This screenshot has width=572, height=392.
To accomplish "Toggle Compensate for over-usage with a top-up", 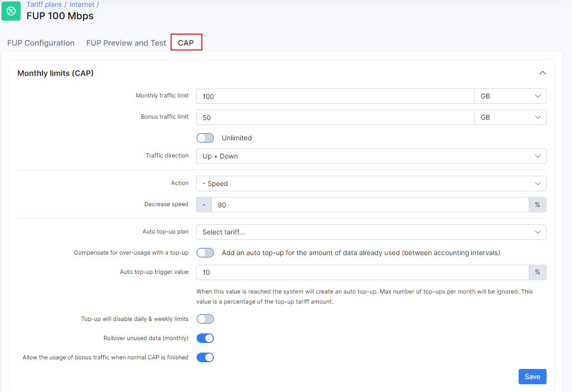I will click(205, 253).
